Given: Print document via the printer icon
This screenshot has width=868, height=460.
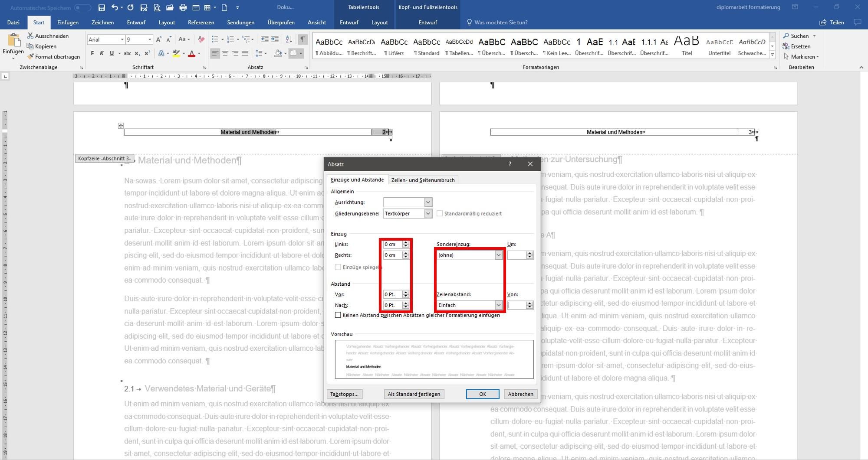Looking at the screenshot, I should 183,7.
